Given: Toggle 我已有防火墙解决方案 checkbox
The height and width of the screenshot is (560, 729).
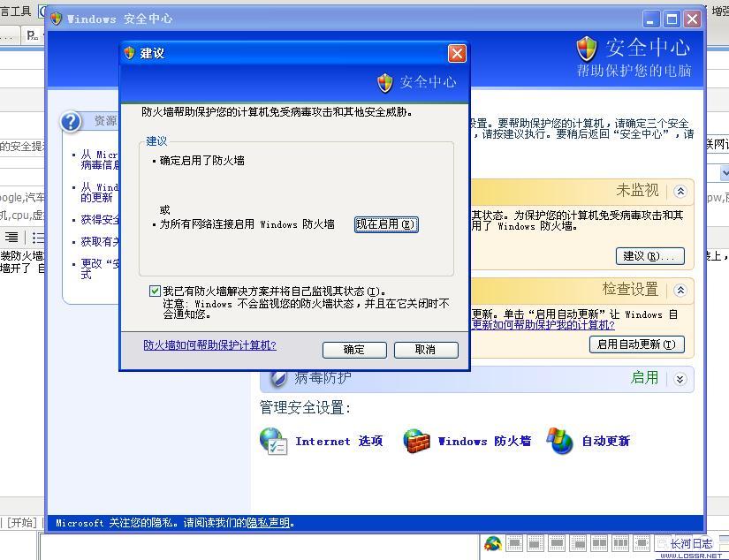Looking at the screenshot, I should (155, 291).
